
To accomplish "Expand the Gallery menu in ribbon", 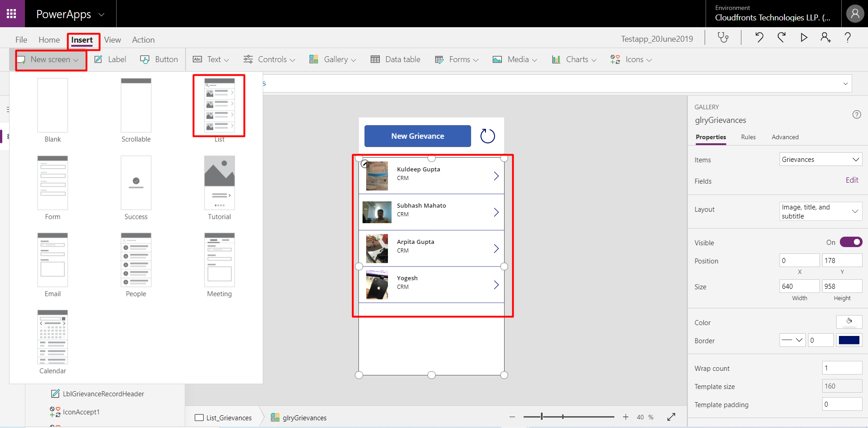I will point(333,59).
